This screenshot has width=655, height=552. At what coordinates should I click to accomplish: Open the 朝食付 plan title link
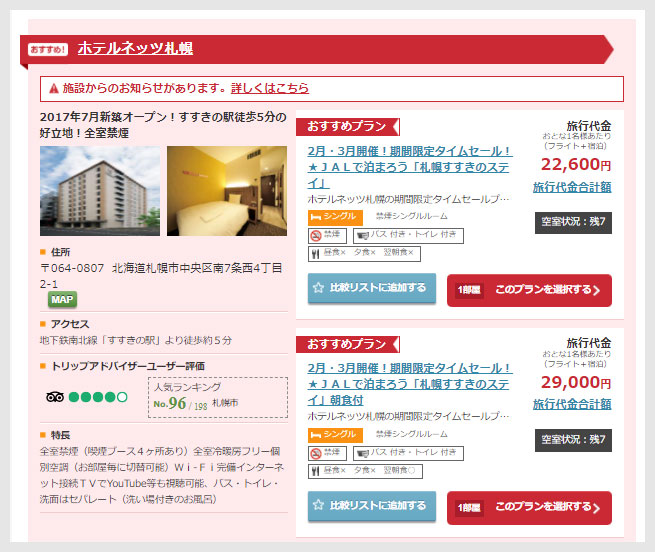(409, 384)
